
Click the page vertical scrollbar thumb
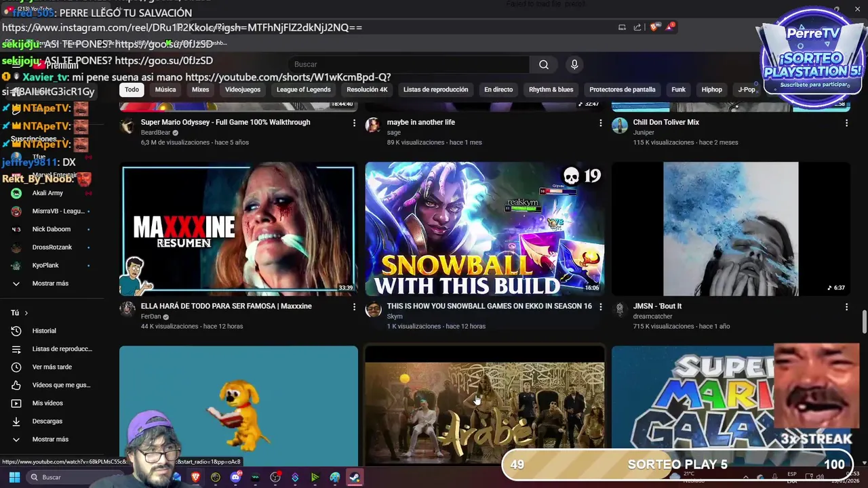click(x=864, y=323)
